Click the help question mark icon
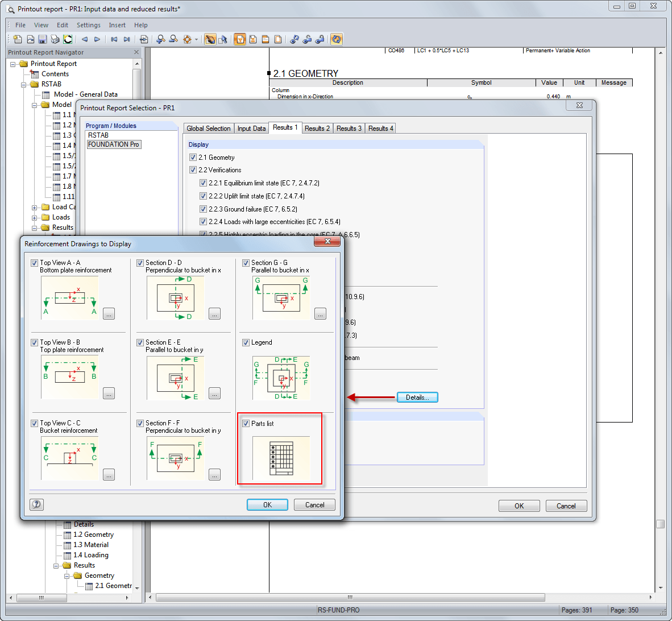Image resolution: width=672 pixels, height=621 pixels. coord(37,504)
